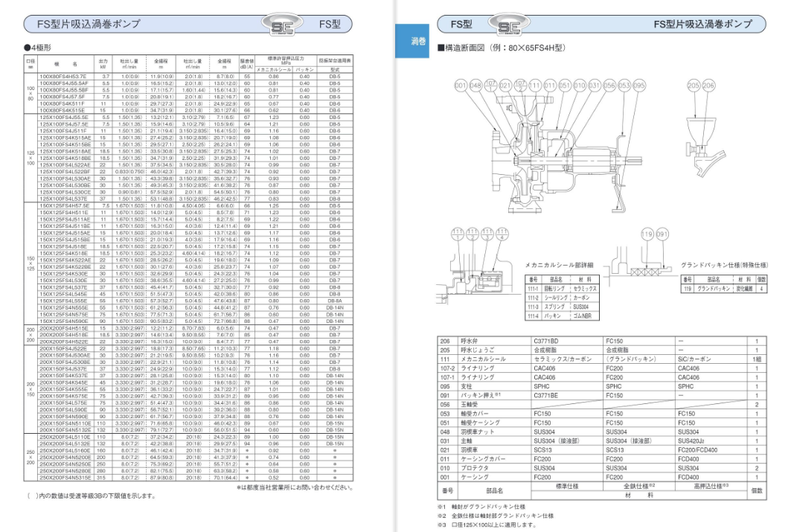Click callout balloon 010 on the section drawing
This screenshot has width=791, height=532.
[x=579, y=86]
